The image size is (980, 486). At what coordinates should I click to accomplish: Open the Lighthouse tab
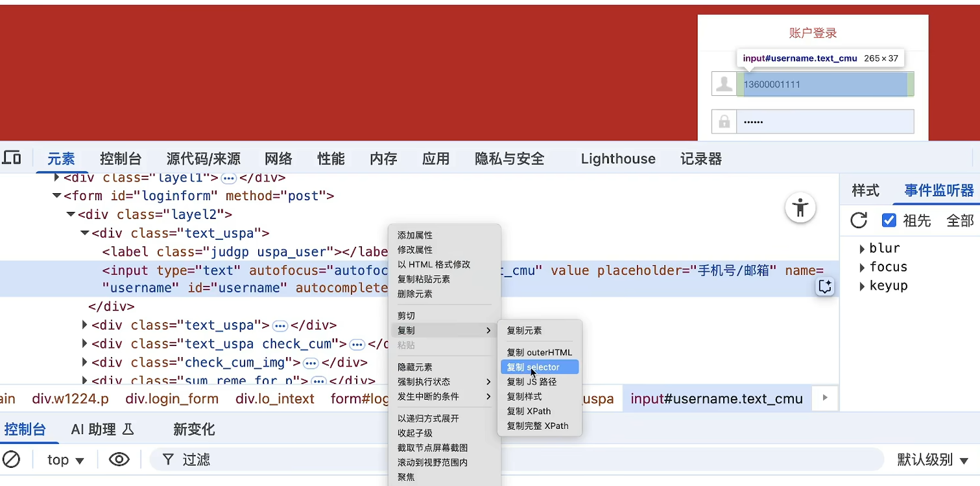pos(618,159)
